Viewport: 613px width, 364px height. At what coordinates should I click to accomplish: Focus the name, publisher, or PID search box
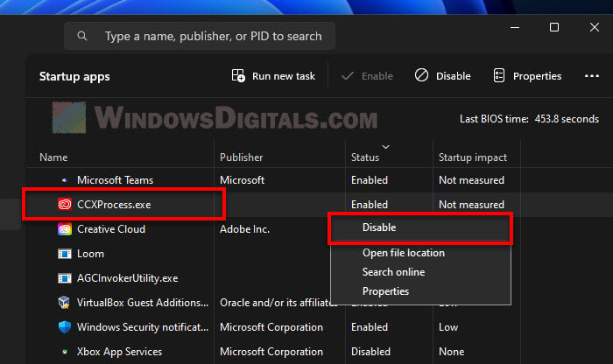point(200,37)
